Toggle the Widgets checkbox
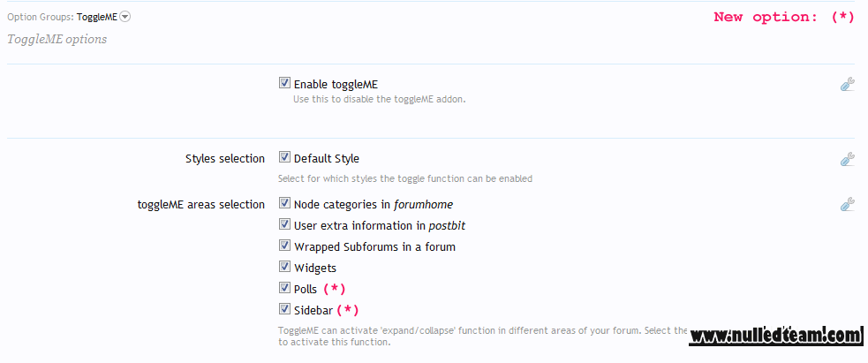868x363 pixels. (284, 267)
